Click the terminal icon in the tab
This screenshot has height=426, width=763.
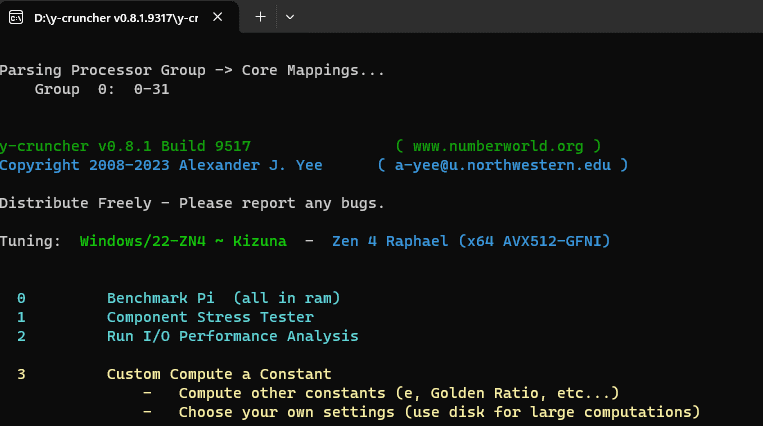[16, 18]
